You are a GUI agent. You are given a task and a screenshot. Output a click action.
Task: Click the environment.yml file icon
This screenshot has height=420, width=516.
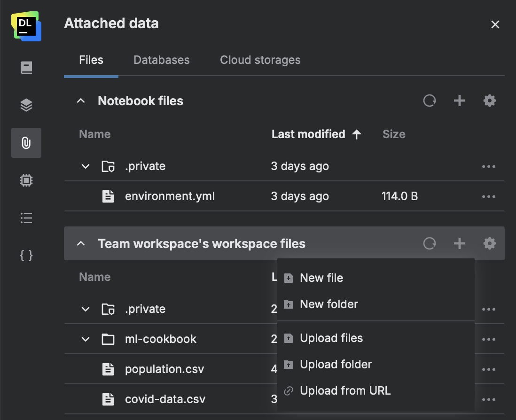pyautogui.click(x=108, y=196)
